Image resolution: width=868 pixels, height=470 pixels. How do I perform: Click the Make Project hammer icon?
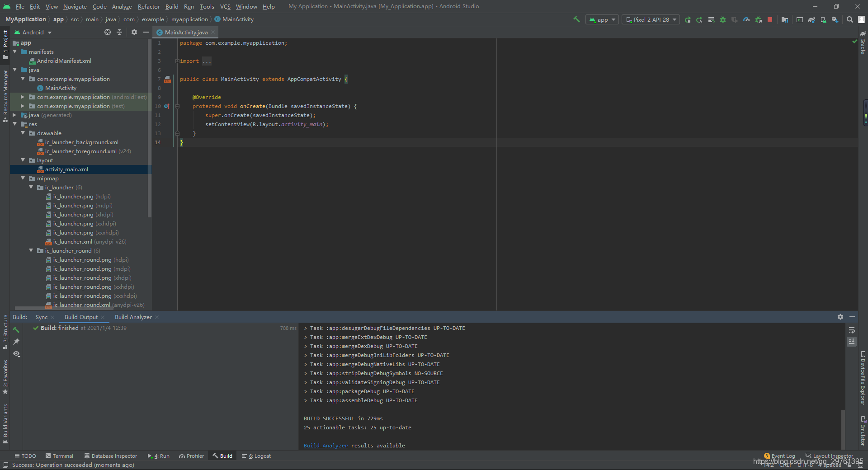point(576,19)
